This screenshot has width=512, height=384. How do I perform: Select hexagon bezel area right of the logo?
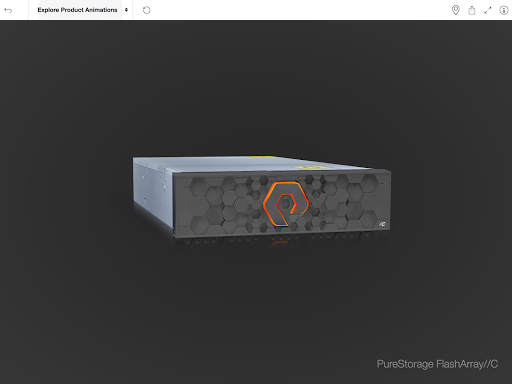click(x=348, y=203)
